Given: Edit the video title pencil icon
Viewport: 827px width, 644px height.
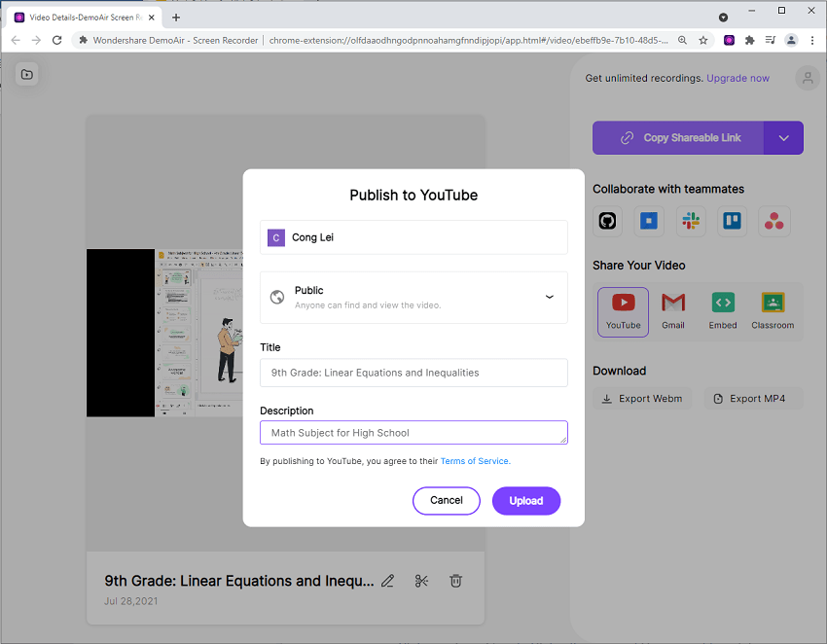Looking at the screenshot, I should (x=387, y=581).
